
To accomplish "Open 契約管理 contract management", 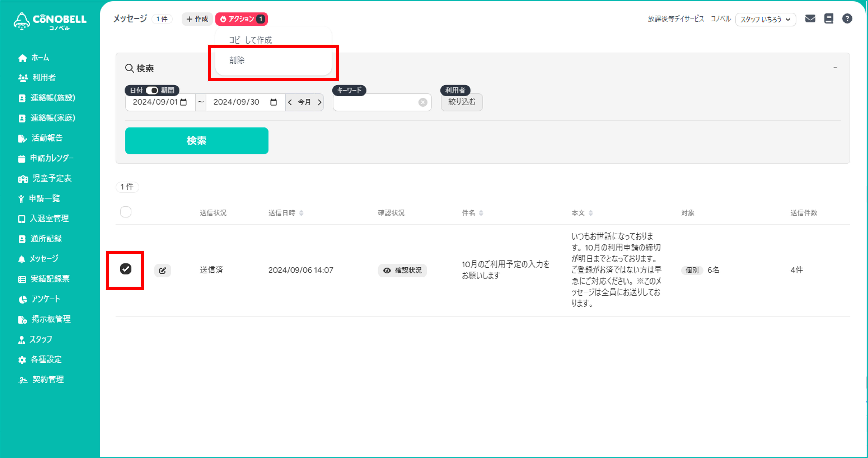I will pos(41,379).
